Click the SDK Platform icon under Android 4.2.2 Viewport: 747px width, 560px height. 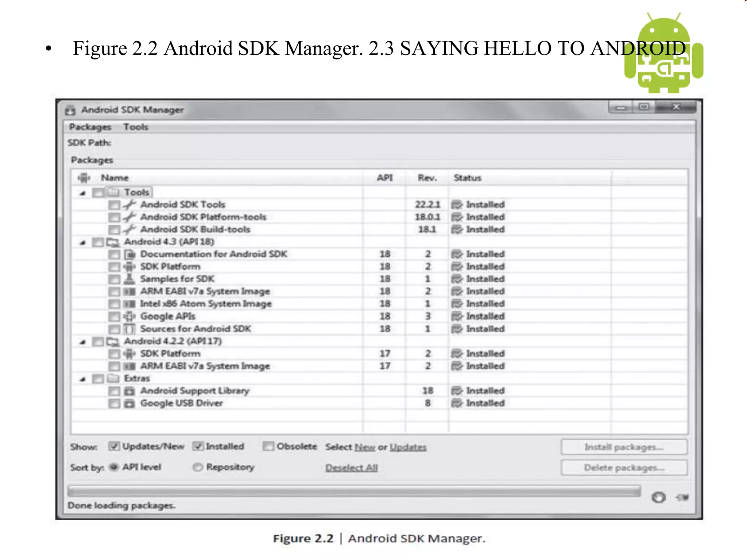(x=129, y=354)
